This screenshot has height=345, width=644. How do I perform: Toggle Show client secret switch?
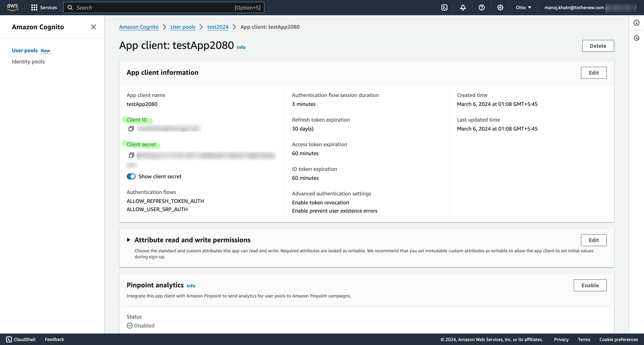tap(131, 176)
